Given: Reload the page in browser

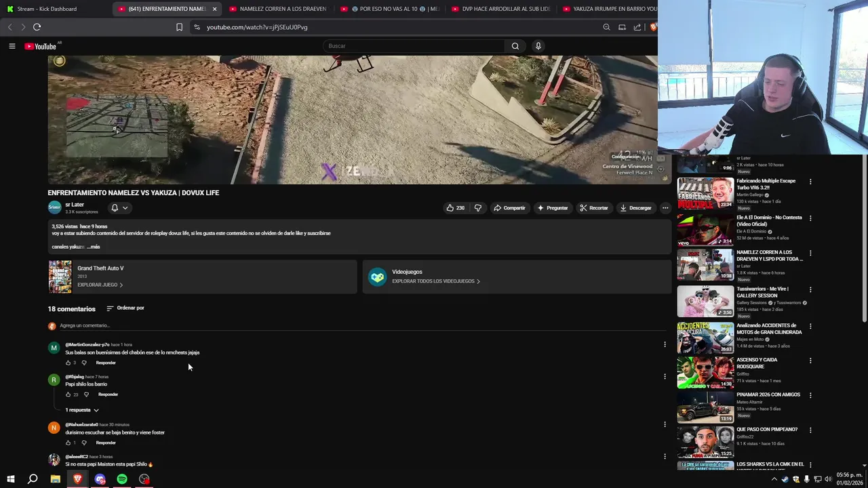Looking at the screenshot, I should 37,27.
